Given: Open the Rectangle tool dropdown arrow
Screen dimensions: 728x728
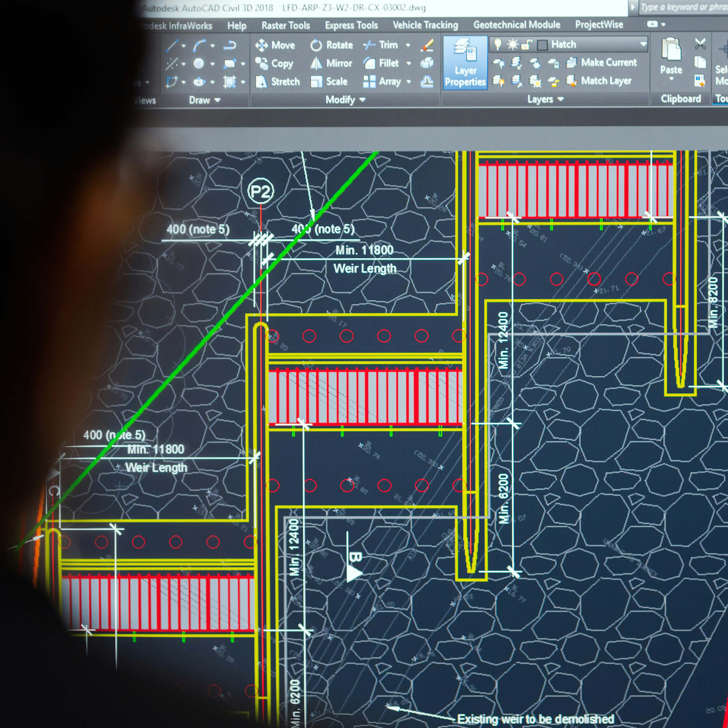Looking at the screenshot, I should (243, 64).
